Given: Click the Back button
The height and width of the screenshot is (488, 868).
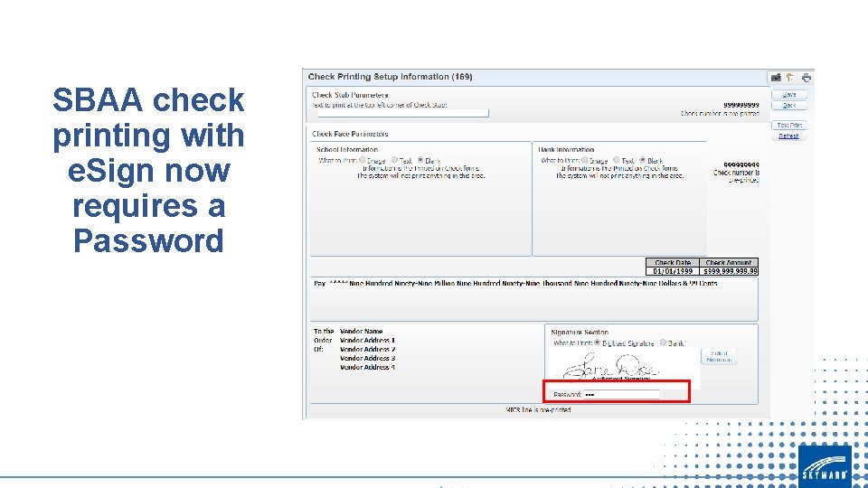Looking at the screenshot, I should (789, 105).
